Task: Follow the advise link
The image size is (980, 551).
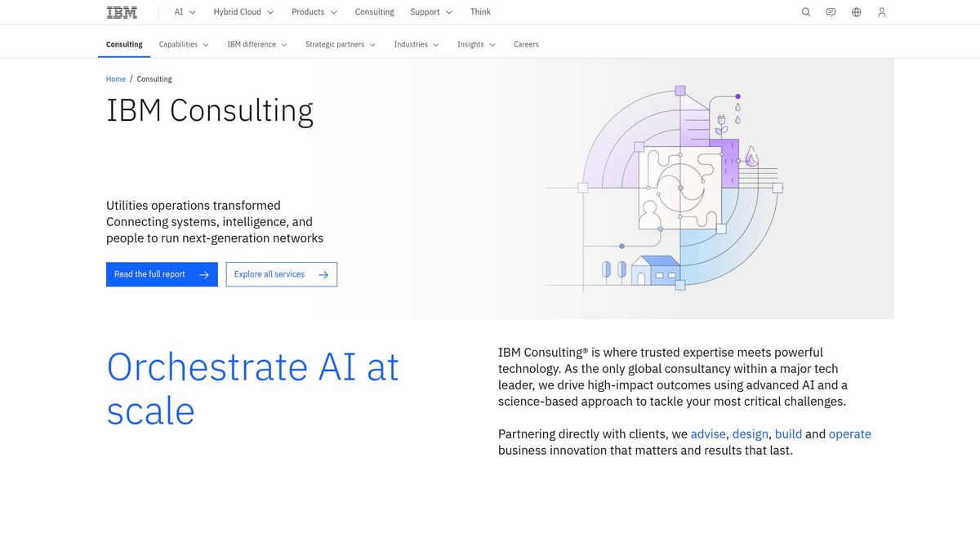Action: (708, 434)
